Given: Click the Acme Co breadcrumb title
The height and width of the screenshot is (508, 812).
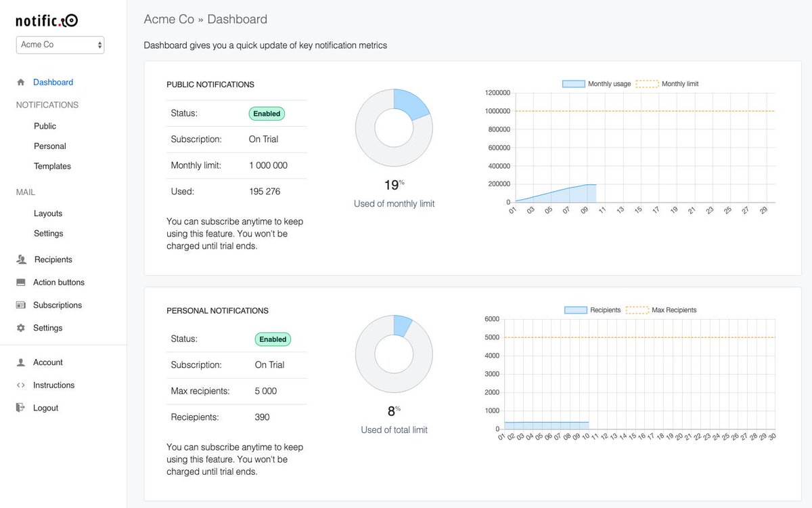Looking at the screenshot, I should click(x=168, y=19).
